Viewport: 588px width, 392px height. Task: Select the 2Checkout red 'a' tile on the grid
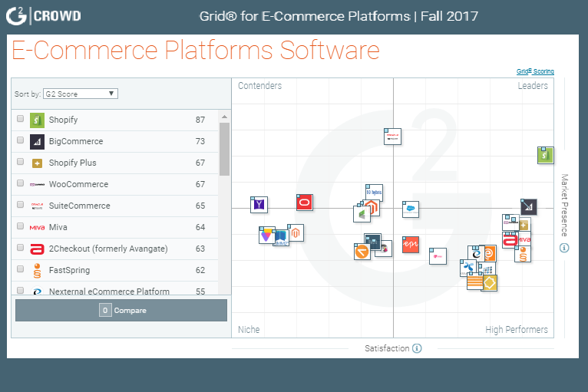[x=510, y=240]
